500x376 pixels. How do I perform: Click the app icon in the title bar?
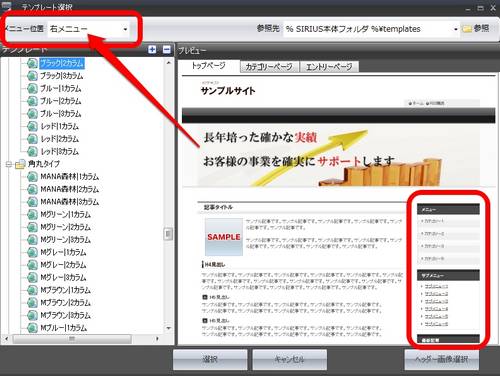coord(6,5)
